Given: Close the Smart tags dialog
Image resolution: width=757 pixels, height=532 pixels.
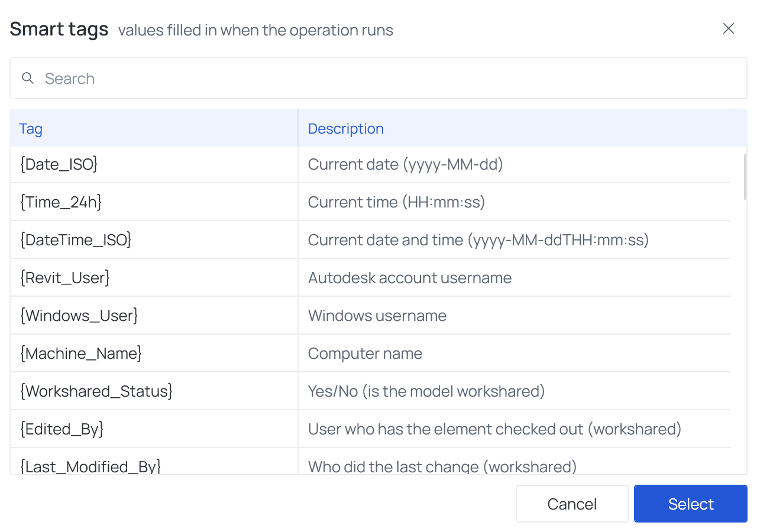Looking at the screenshot, I should click(729, 29).
